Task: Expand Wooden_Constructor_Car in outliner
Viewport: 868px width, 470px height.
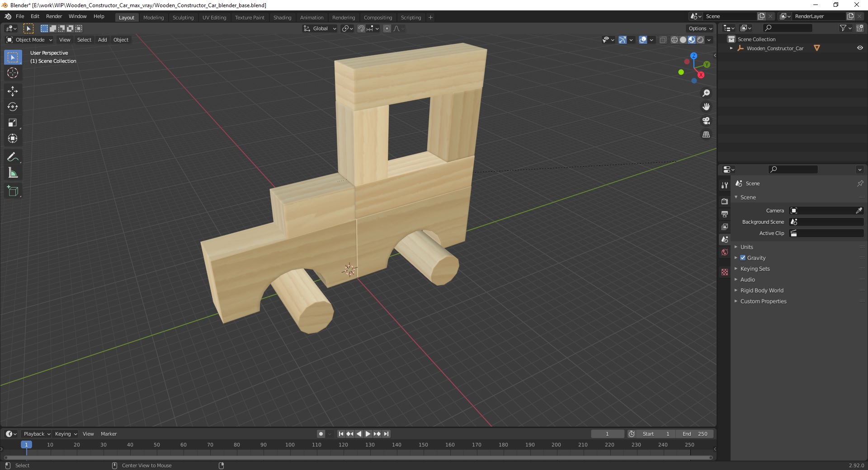Action: [x=731, y=48]
